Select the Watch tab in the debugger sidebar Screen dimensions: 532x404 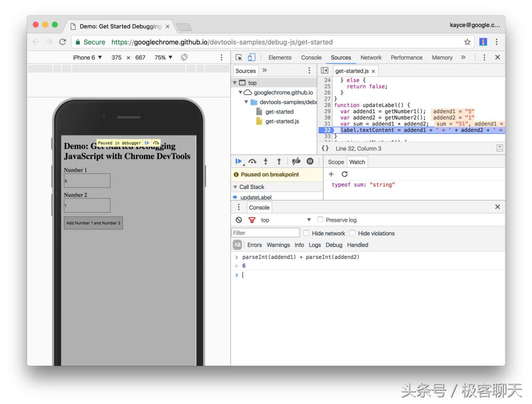click(x=358, y=162)
